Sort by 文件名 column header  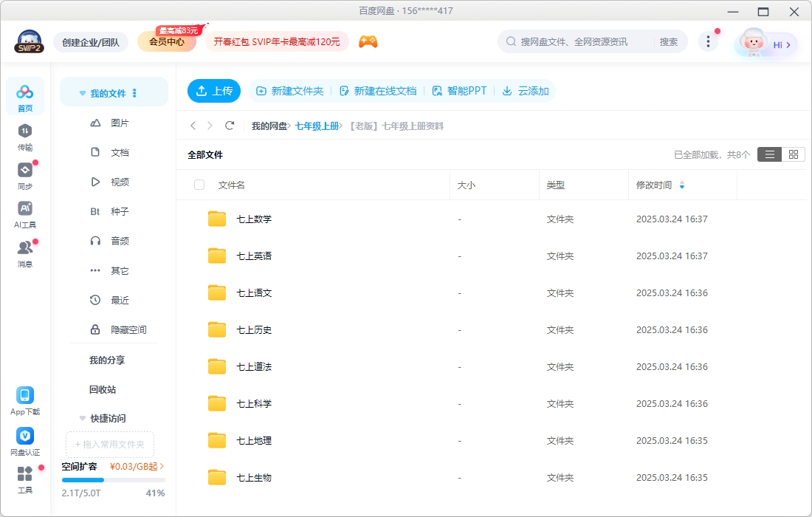(232, 185)
